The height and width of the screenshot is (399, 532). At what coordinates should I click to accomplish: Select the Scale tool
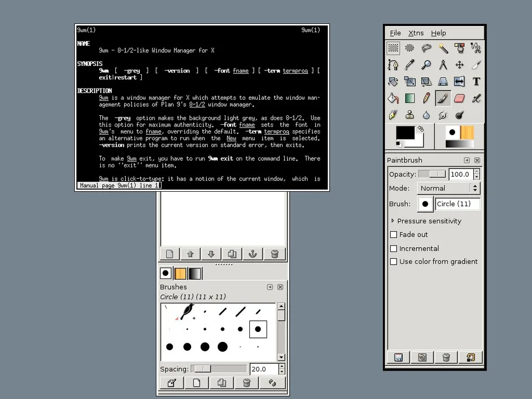(410, 81)
